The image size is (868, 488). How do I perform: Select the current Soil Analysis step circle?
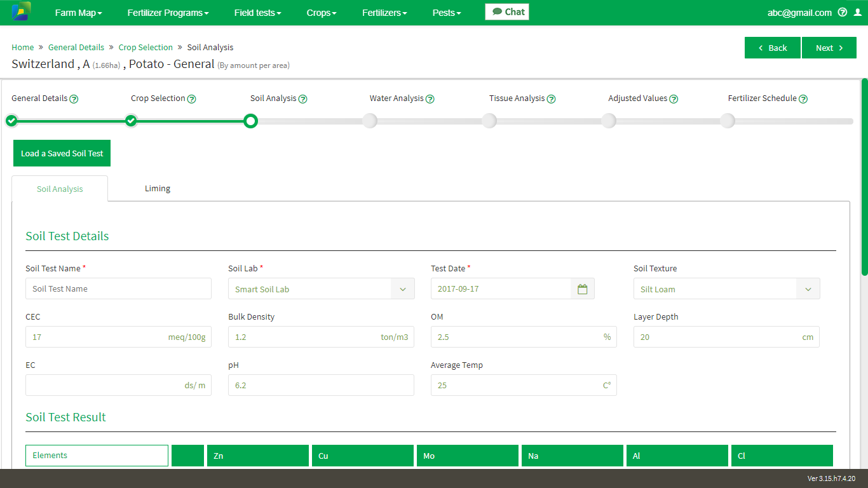tap(250, 121)
